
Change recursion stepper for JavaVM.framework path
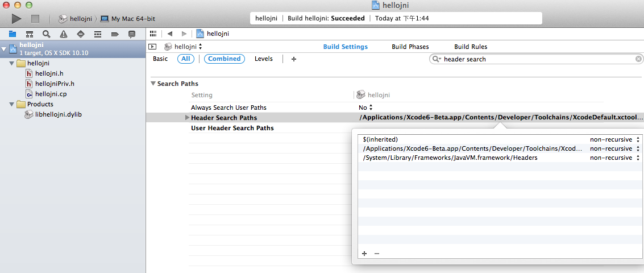click(638, 158)
